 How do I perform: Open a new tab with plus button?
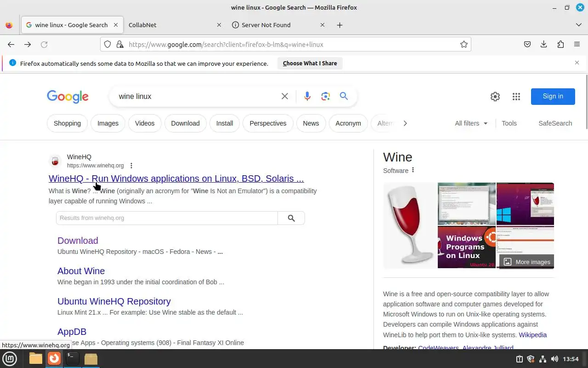pyautogui.click(x=339, y=25)
